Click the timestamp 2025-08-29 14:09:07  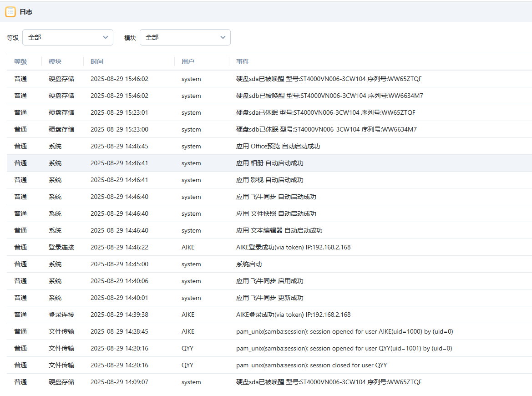(119, 382)
